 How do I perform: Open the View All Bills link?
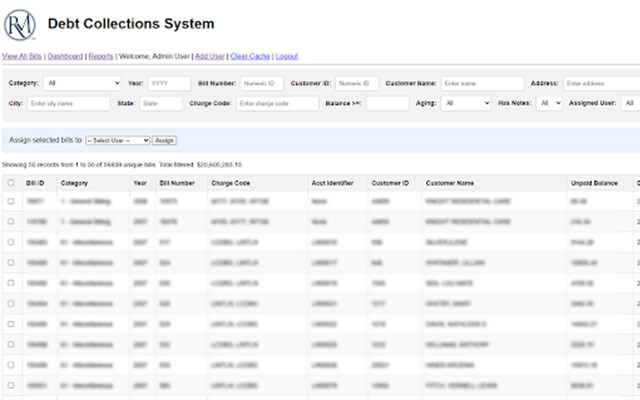tap(22, 56)
